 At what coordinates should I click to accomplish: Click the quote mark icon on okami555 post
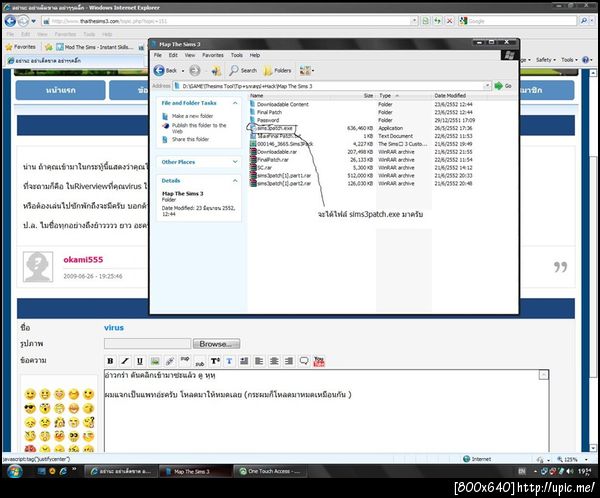click(561, 267)
